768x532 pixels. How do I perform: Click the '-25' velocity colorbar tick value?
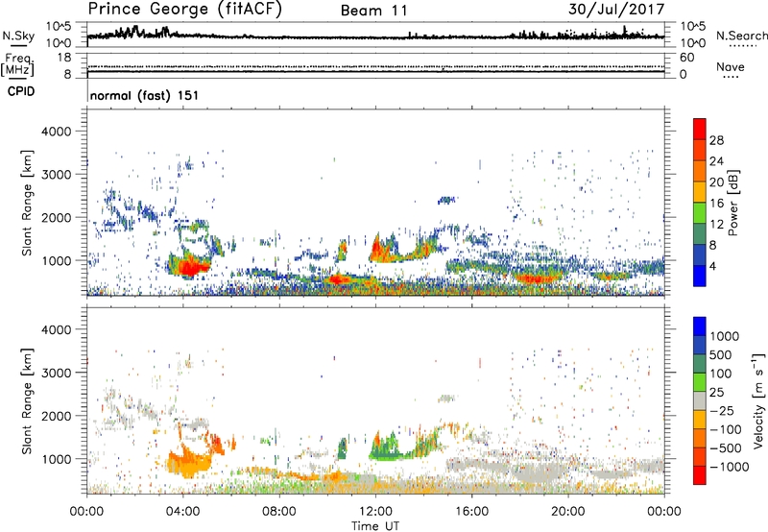(723, 410)
